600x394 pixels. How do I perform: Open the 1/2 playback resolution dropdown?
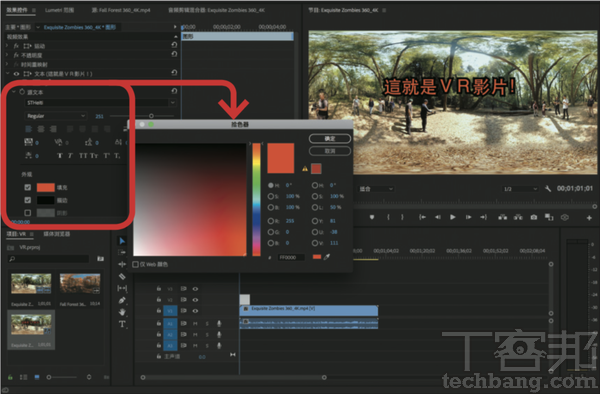click(x=520, y=189)
